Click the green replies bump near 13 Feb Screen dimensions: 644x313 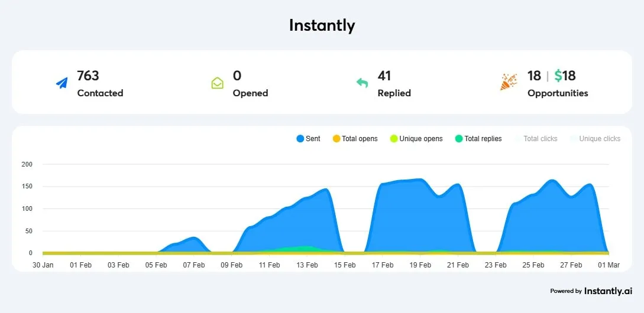click(306, 249)
